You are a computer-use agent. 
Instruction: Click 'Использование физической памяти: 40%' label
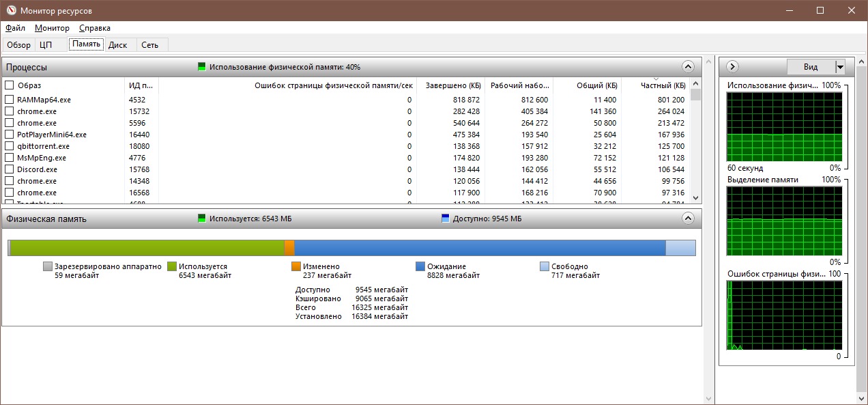point(285,67)
